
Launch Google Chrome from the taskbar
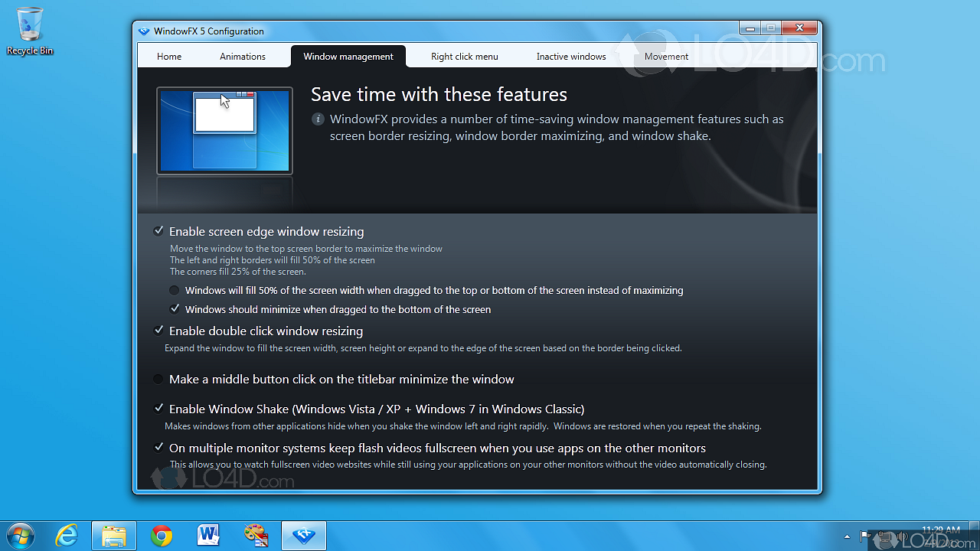(162, 536)
